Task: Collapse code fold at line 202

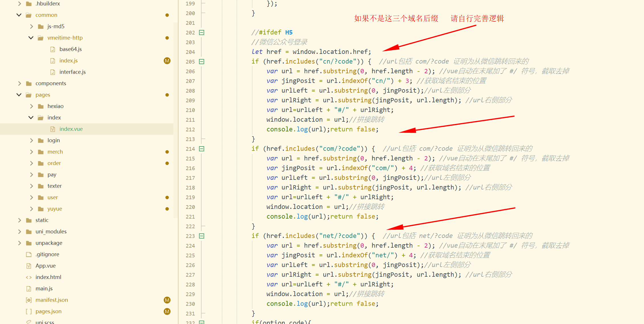Action: (202, 32)
